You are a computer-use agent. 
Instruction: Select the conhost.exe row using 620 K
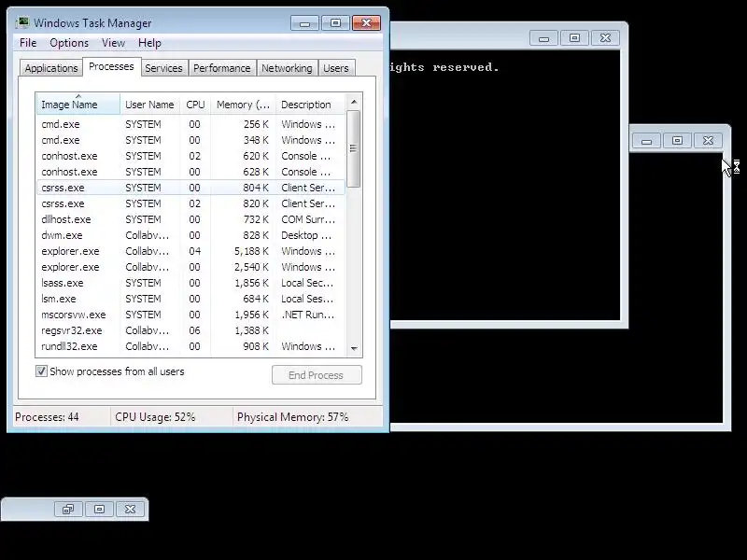click(190, 156)
